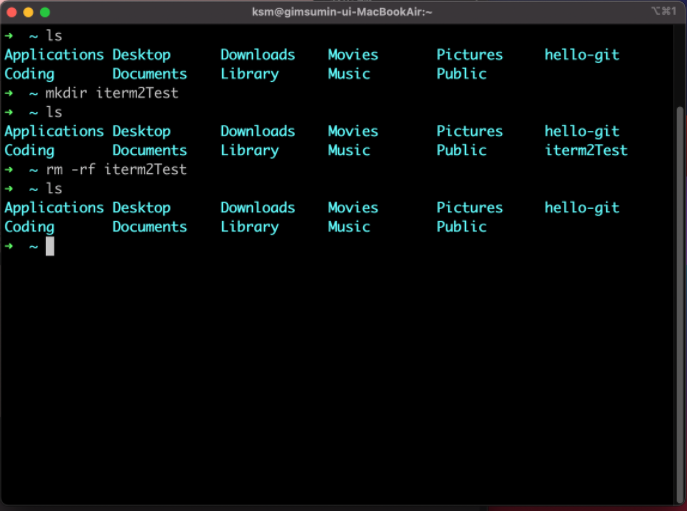Click 'Music' in the first ls output
Viewport: 687px width, 511px height.
[349, 74]
